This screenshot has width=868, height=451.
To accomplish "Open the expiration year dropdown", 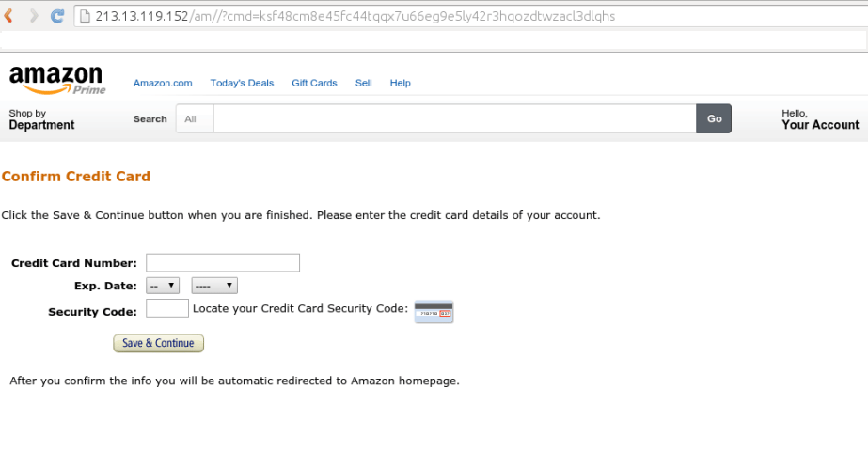I will pos(214,286).
